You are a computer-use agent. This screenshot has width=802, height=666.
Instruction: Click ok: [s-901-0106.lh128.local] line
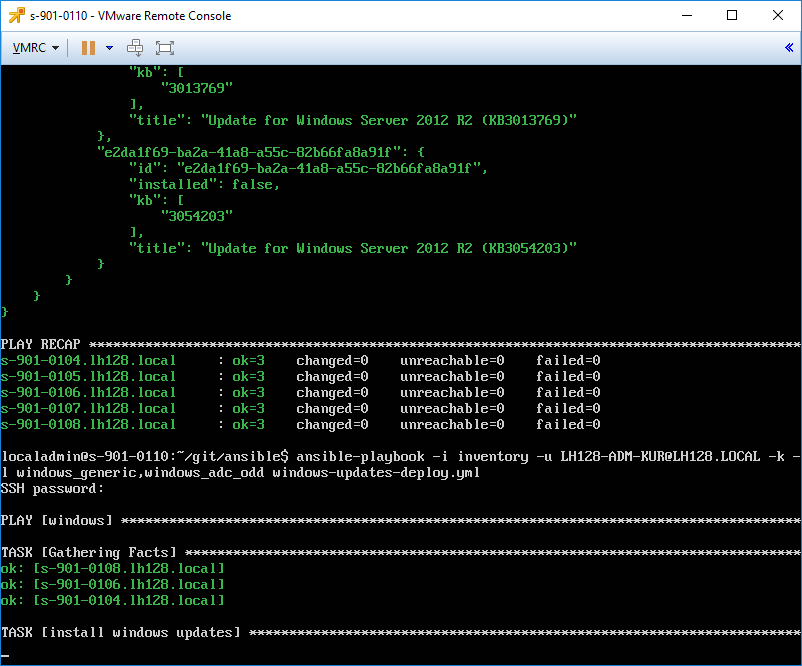point(113,584)
